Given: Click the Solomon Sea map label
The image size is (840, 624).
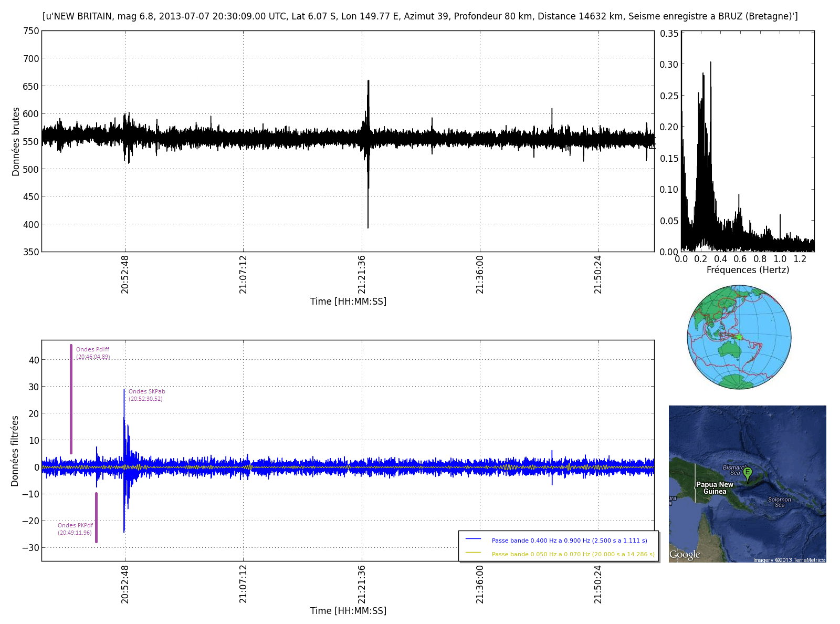Looking at the screenshot, I should (779, 502).
